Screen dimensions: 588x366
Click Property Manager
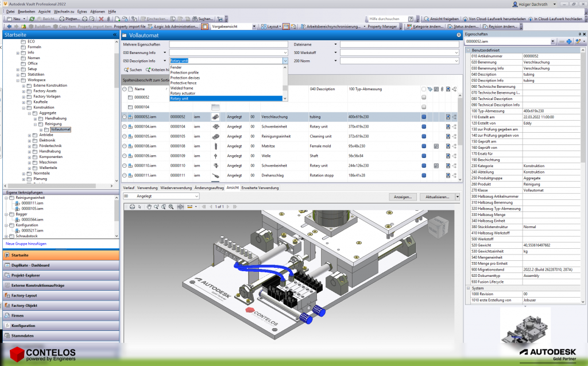coord(382,26)
